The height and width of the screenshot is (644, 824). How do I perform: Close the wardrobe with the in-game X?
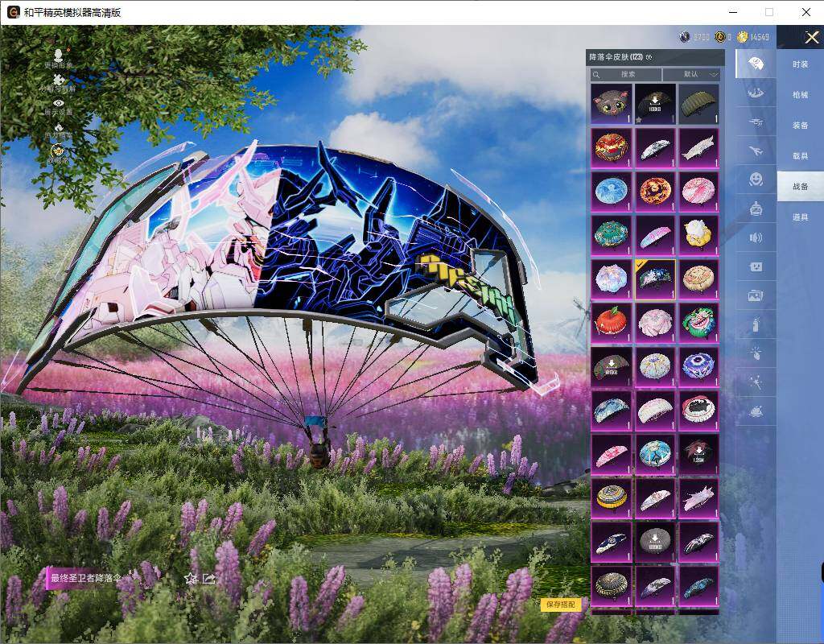coord(812,37)
